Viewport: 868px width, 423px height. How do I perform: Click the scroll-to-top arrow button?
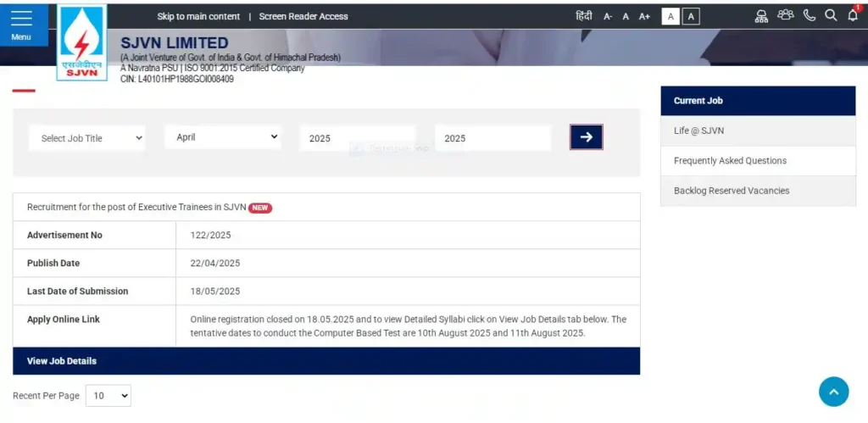pos(834,392)
